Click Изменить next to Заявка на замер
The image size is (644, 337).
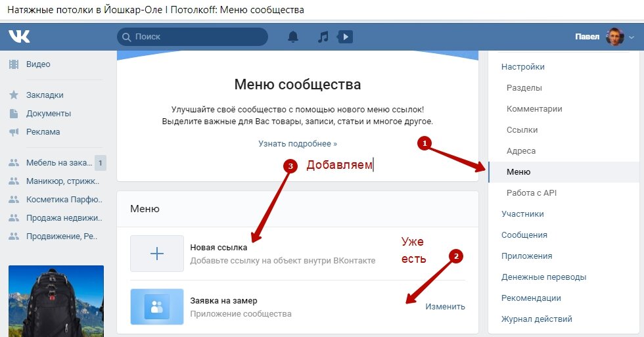coord(446,307)
